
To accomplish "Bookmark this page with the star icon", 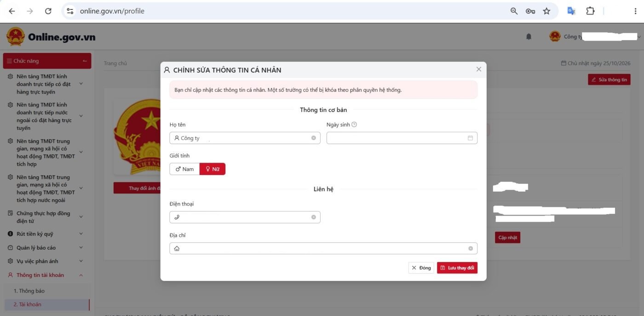I will 546,11.
